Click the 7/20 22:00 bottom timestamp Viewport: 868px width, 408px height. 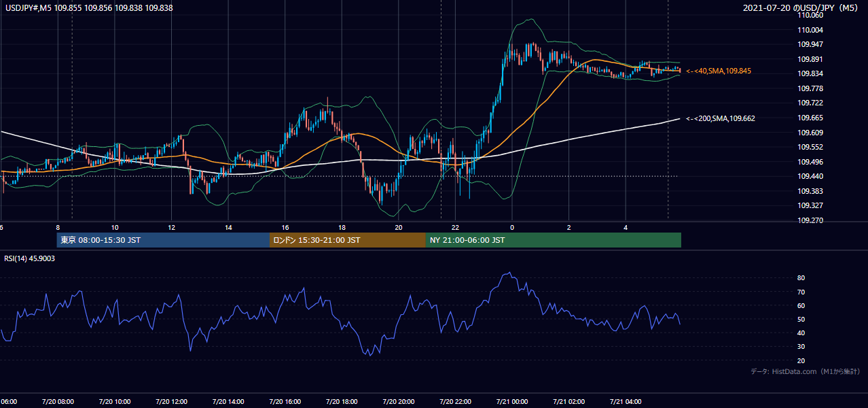pyautogui.click(x=455, y=402)
